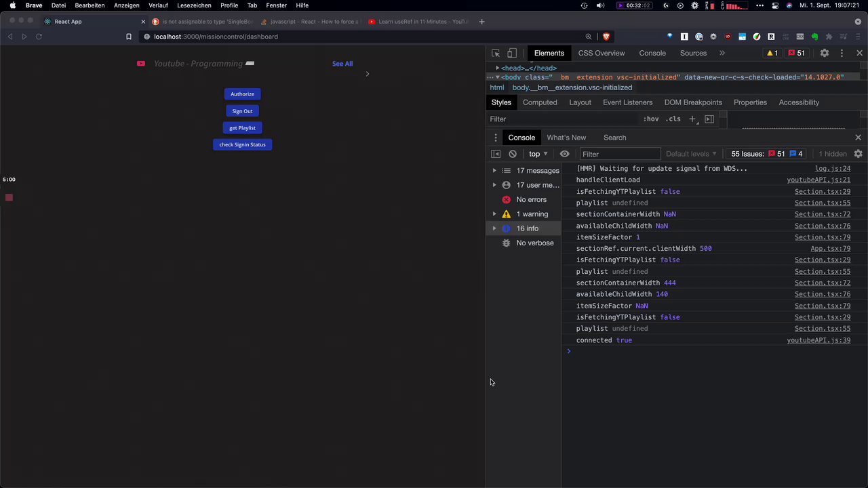Viewport: 868px width, 488px height.
Task: Open the Accessibility tab
Action: click(799, 102)
